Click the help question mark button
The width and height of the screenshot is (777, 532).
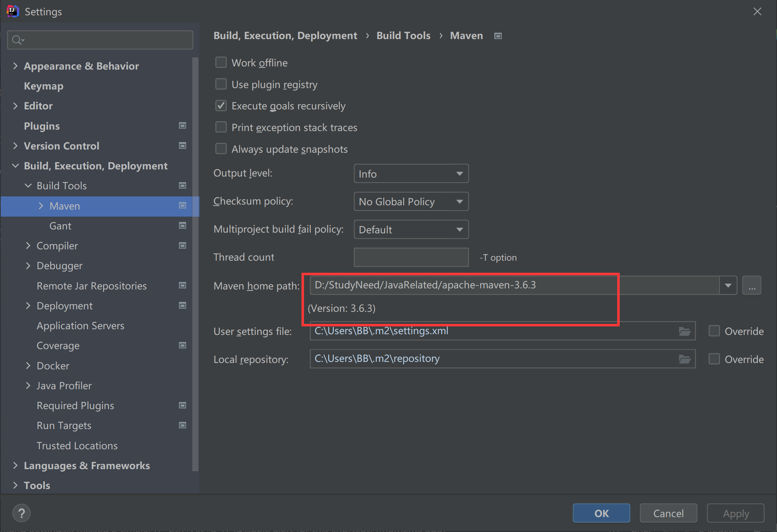[21, 513]
